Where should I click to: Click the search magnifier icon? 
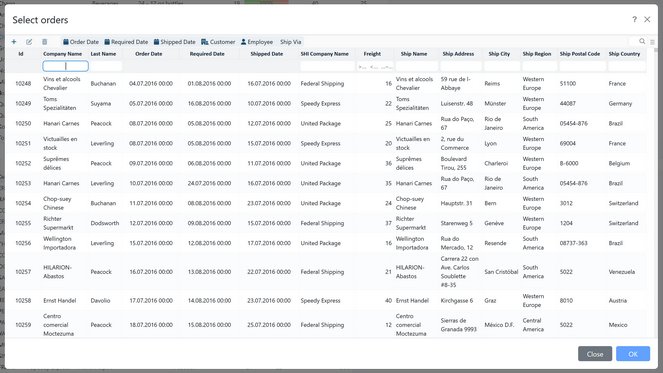[642, 41]
